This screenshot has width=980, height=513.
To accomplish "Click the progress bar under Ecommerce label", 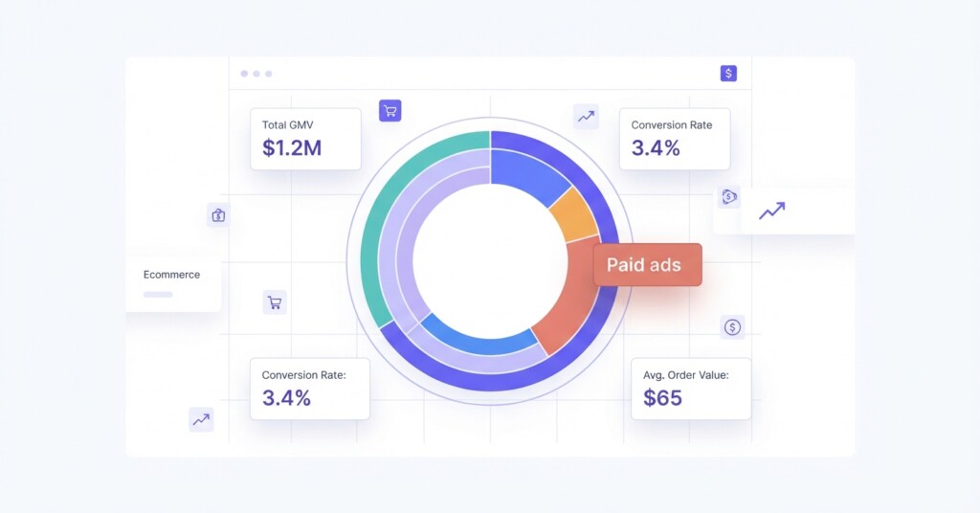I will pos(158,294).
